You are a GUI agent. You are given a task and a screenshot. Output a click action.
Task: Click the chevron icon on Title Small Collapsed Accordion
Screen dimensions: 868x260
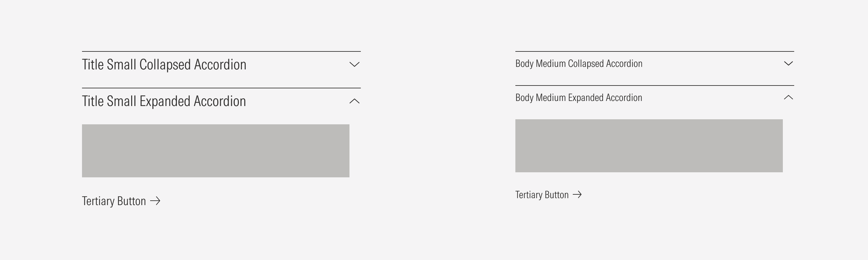click(355, 64)
